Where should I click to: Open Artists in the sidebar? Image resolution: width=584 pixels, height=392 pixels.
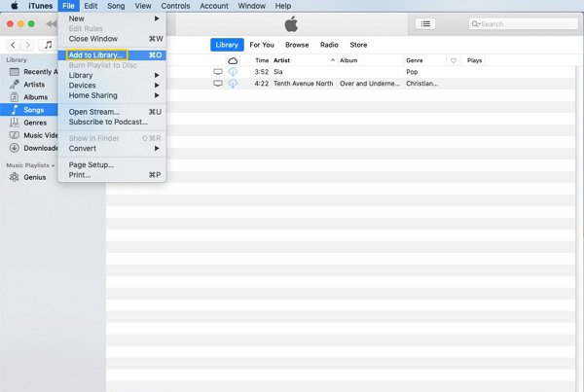click(x=27, y=85)
